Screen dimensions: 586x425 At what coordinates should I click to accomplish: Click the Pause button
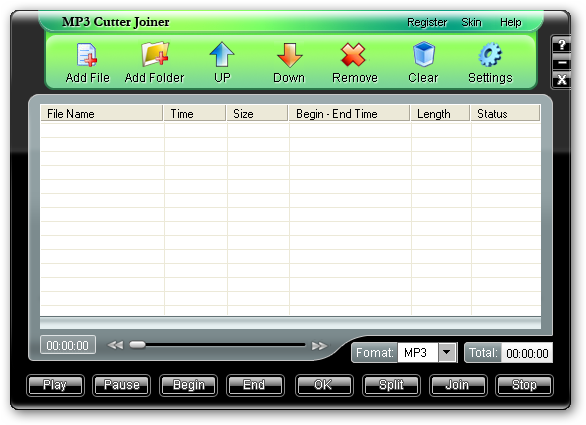pos(121,385)
